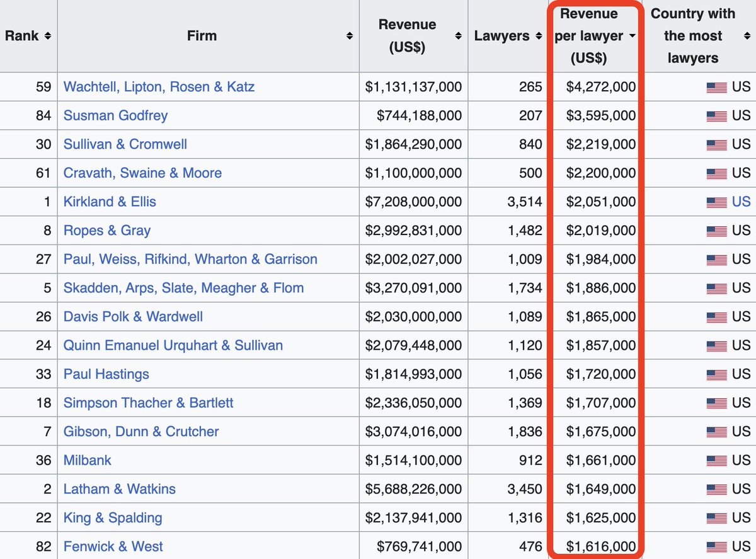
Task: Click US flag icon in Paul, Weiss row
Action: [x=717, y=260]
